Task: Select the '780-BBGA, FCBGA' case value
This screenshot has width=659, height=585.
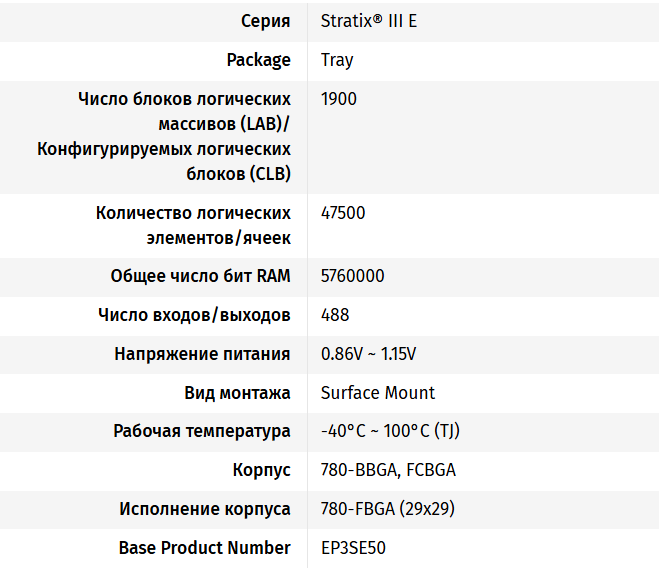Action: [x=388, y=470]
